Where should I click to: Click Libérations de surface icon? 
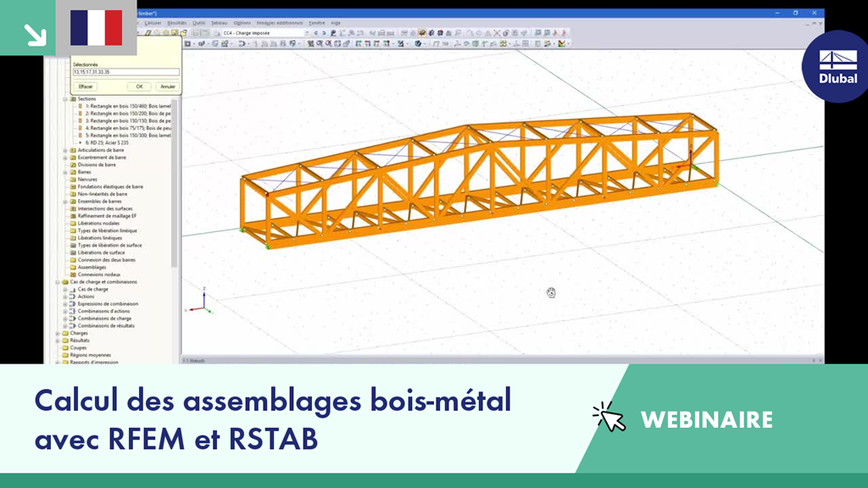pyautogui.click(x=73, y=252)
